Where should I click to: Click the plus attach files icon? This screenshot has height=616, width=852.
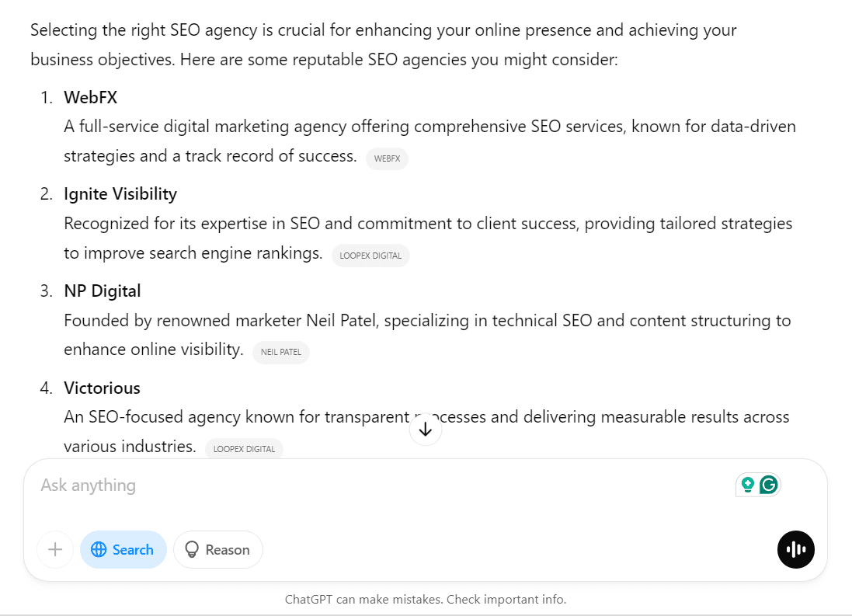point(55,550)
